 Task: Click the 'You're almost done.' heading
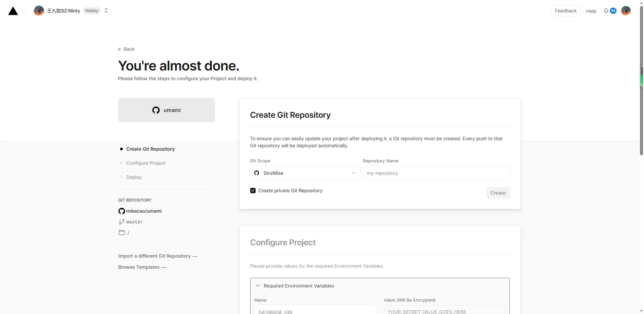tap(178, 66)
